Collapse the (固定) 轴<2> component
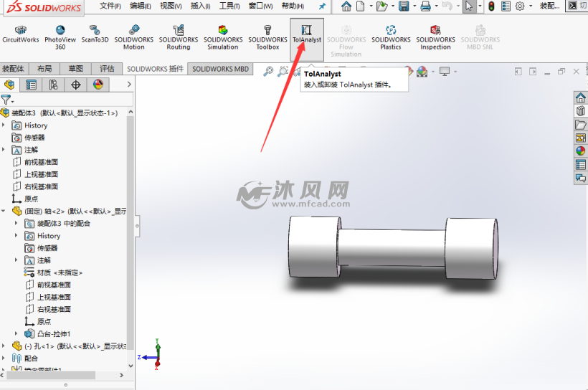588x390 pixels. tap(4, 211)
